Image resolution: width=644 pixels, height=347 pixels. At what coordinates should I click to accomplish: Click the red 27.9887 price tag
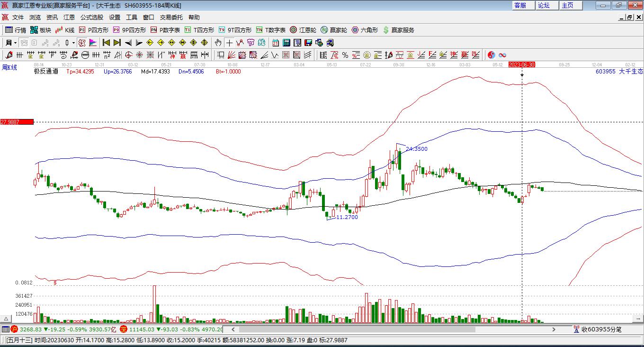click(17, 122)
